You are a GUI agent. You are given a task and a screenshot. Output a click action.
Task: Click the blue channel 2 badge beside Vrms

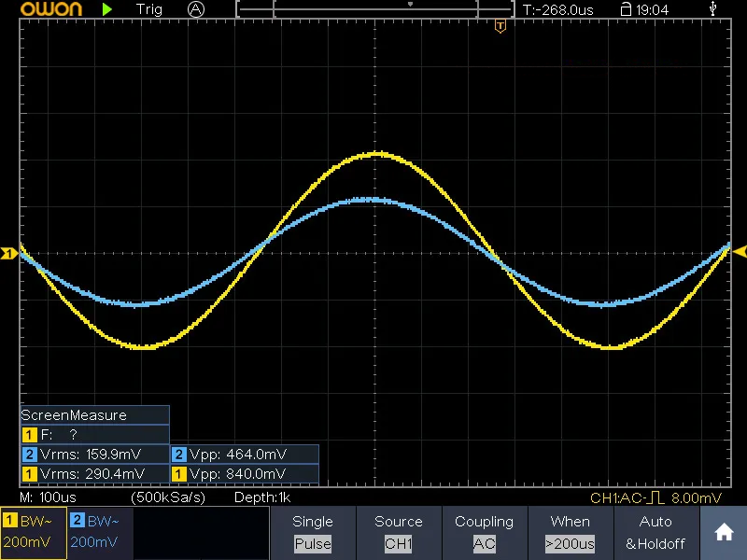point(30,455)
